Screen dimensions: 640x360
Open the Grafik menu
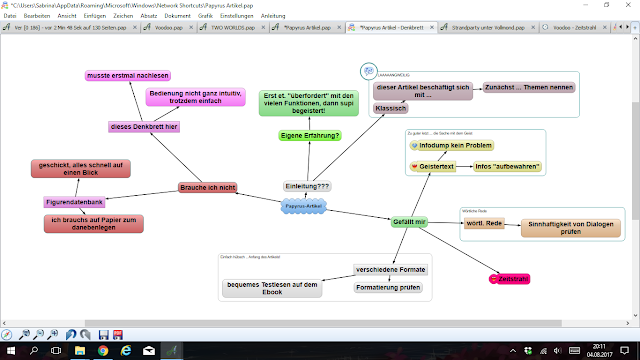pyautogui.click(x=205, y=16)
